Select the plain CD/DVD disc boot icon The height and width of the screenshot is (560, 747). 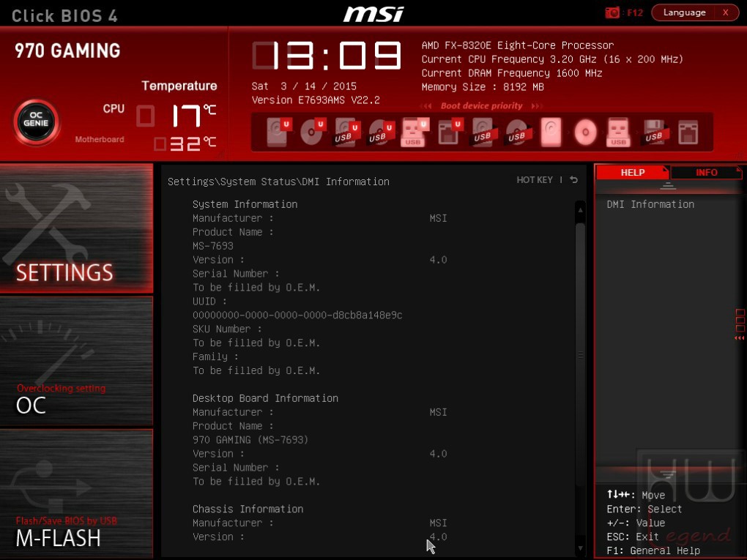585,132
